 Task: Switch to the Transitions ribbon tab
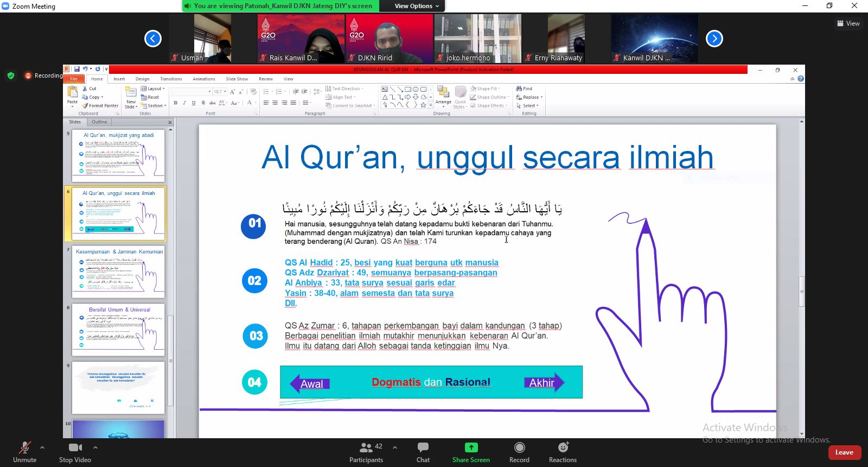click(171, 79)
